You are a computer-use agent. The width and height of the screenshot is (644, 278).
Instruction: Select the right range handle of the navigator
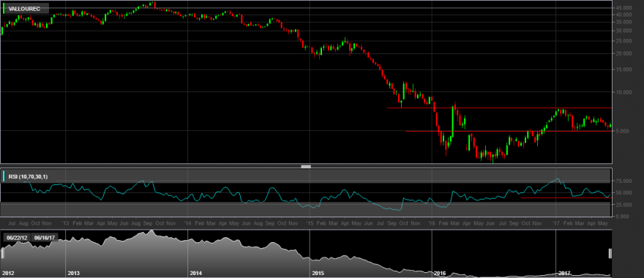[610, 253]
